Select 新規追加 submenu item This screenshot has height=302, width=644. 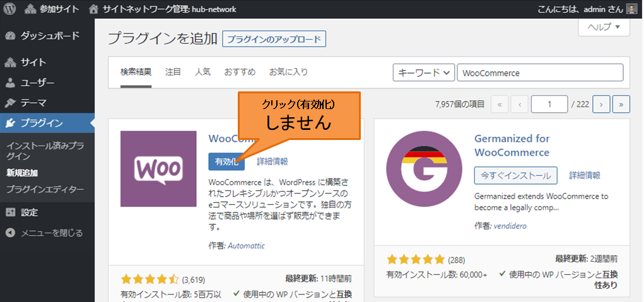pyautogui.click(x=22, y=173)
